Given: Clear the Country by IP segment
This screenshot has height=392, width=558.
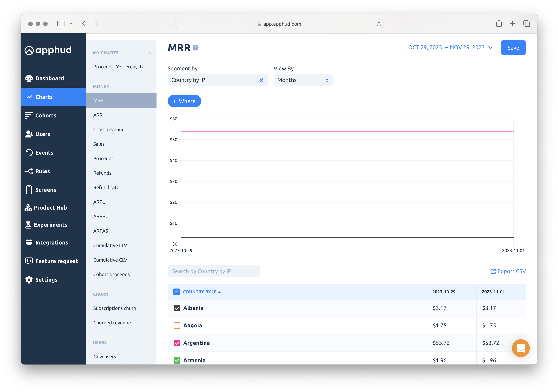Looking at the screenshot, I should 261,80.
